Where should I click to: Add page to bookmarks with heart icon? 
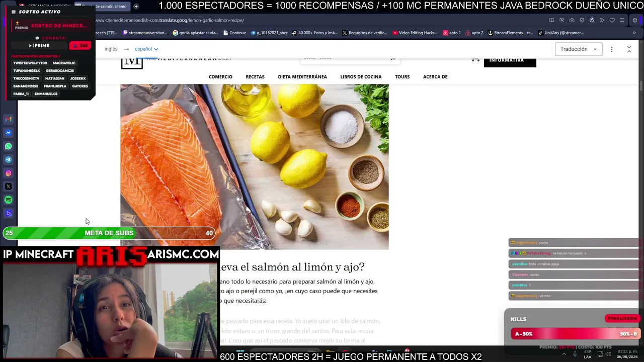pyautogui.click(x=612, y=20)
